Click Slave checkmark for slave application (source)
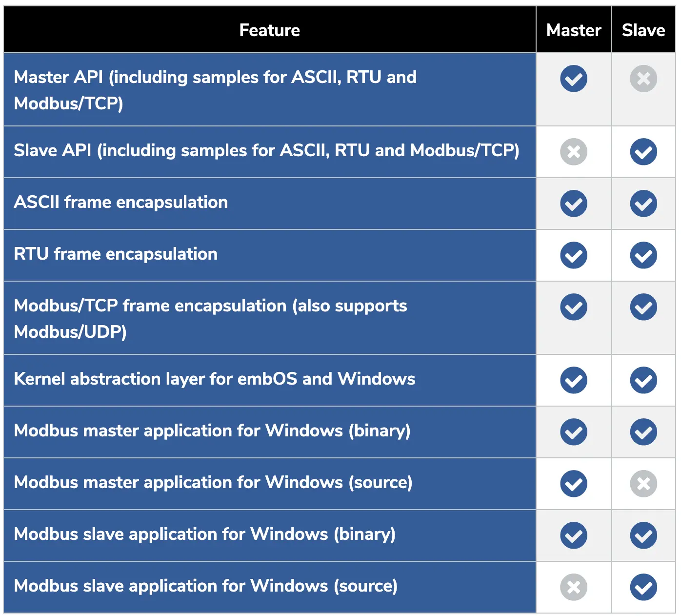 (643, 587)
